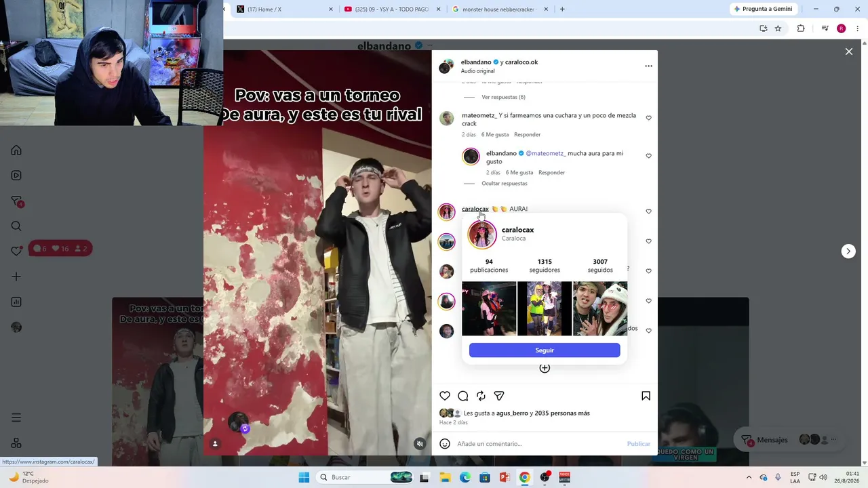Go to next post arrow

click(x=848, y=251)
